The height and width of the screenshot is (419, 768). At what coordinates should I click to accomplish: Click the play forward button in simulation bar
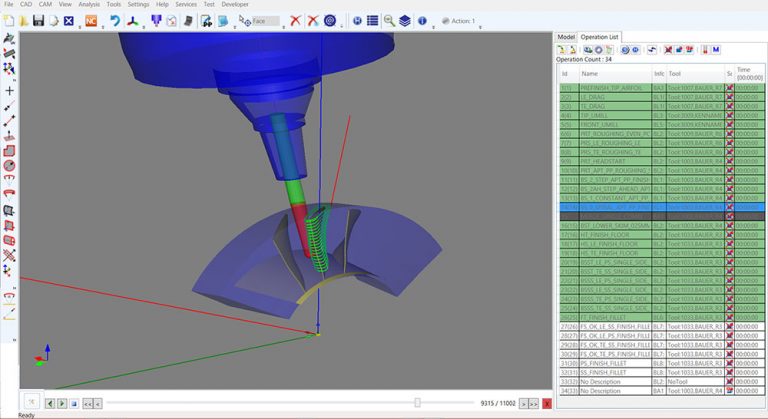62,403
